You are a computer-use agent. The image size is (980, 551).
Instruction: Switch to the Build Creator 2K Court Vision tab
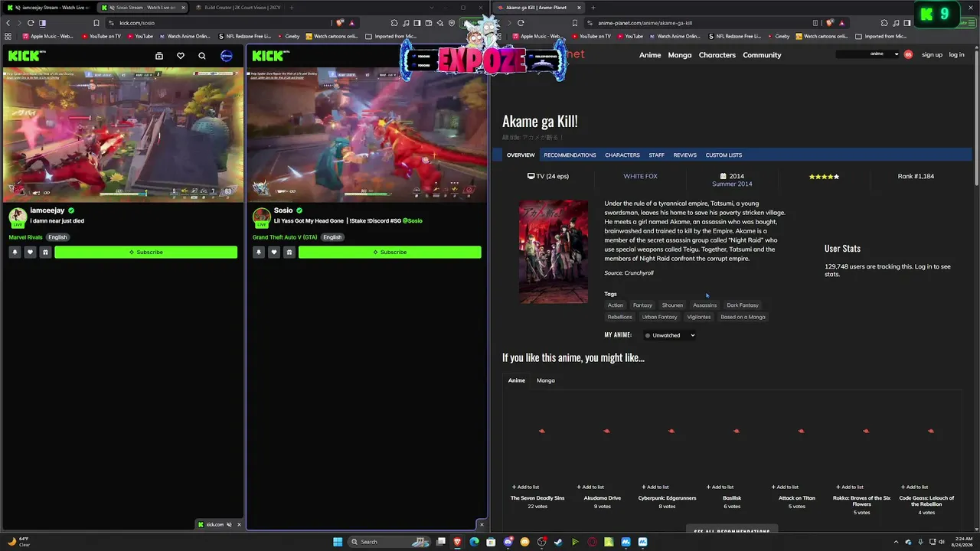[237, 8]
